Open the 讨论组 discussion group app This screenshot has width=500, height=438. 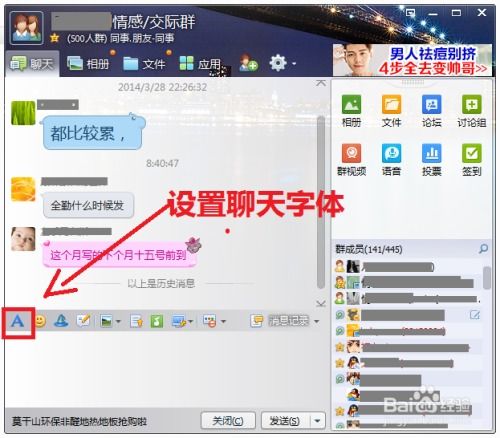click(472, 111)
